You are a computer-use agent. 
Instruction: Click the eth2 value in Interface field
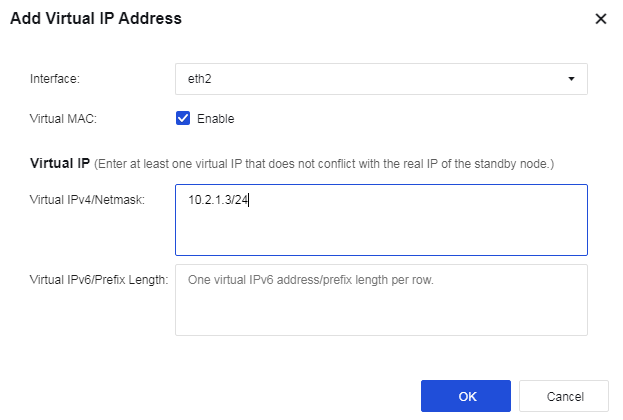pos(200,78)
